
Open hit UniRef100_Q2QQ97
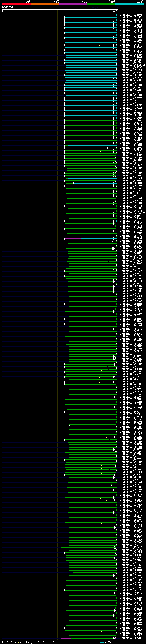[x=131, y=314]
